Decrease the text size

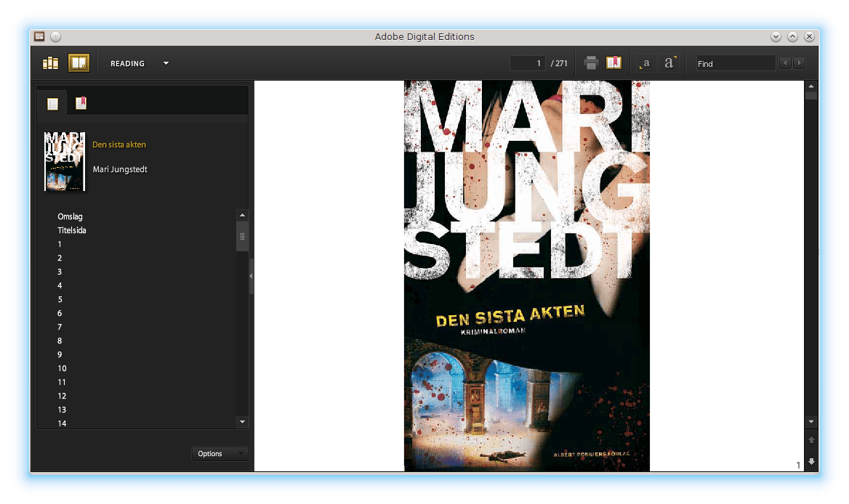[x=645, y=62]
